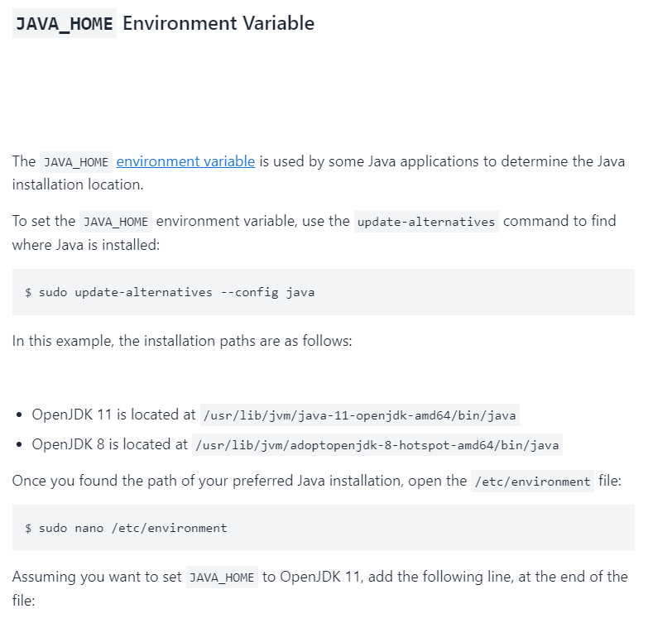The width and height of the screenshot is (672, 623).
Task: Click the bullet marker before OpenJDK 11
Action: tap(19, 415)
